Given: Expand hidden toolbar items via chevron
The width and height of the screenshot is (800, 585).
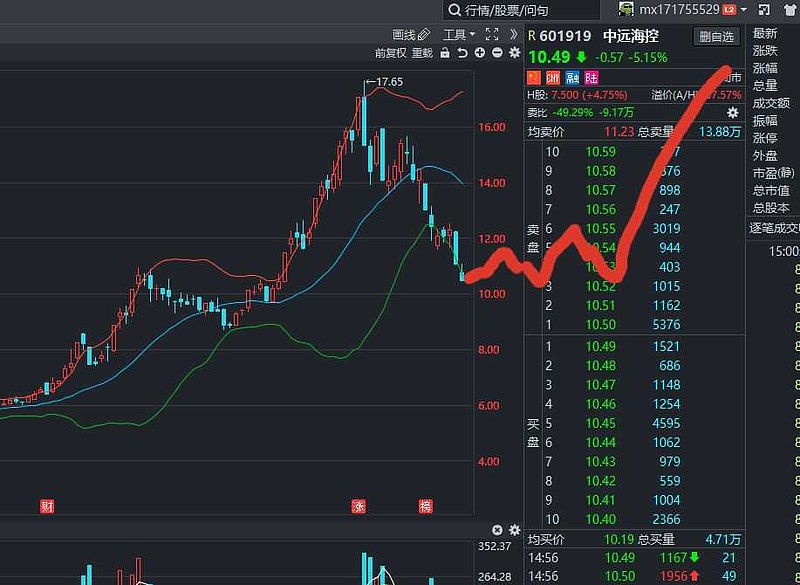Looking at the screenshot, I should pos(514,32).
